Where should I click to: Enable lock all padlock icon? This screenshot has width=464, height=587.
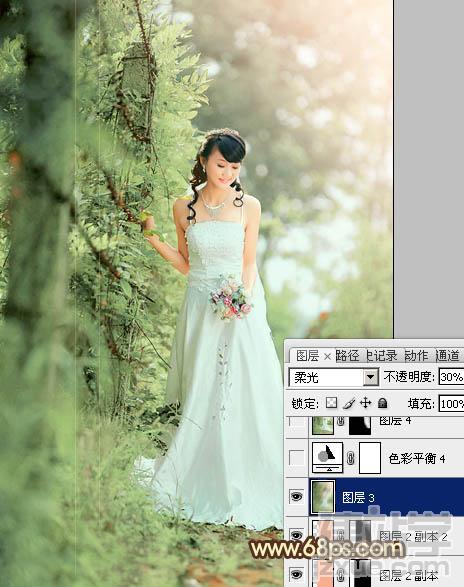click(382, 403)
